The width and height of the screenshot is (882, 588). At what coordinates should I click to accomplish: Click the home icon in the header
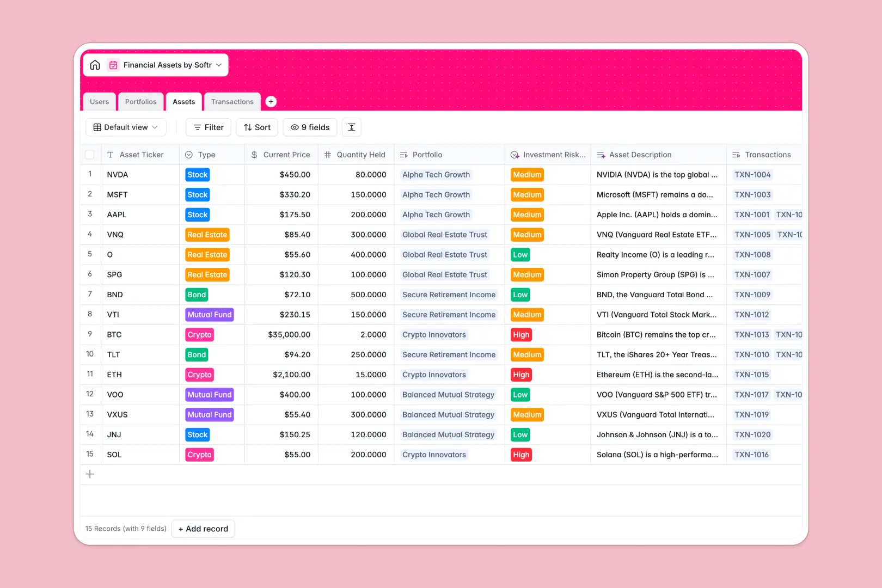coord(95,65)
